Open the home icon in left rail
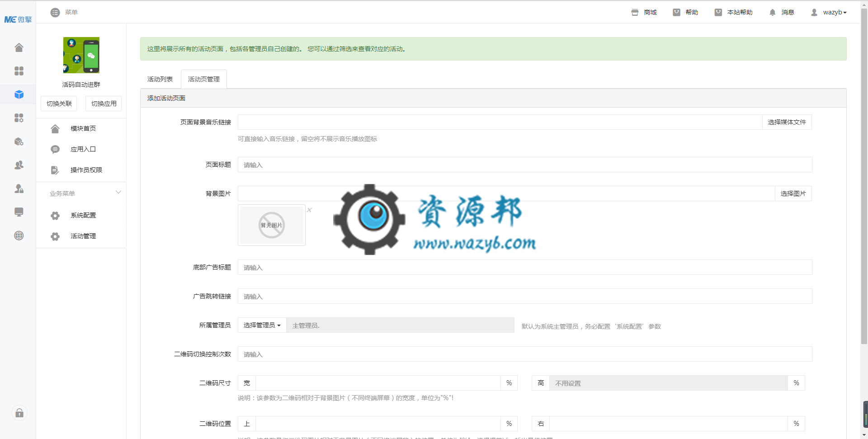868x439 pixels. point(19,47)
